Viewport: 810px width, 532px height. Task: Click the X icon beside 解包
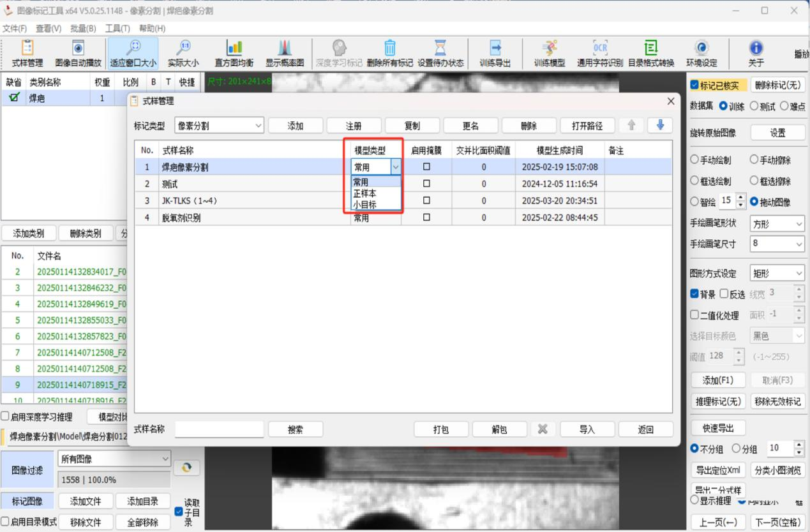point(543,429)
